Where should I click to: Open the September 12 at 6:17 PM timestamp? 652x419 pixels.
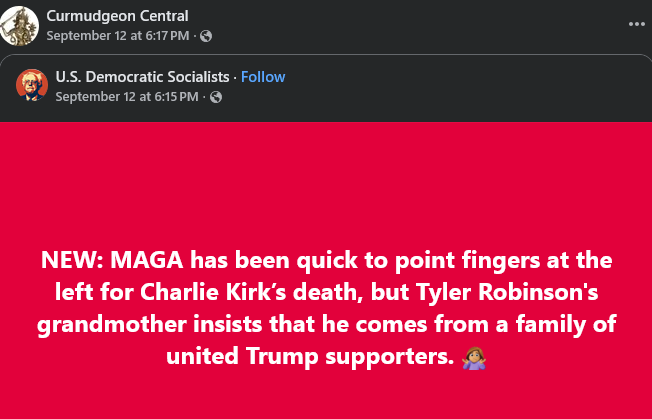point(119,36)
